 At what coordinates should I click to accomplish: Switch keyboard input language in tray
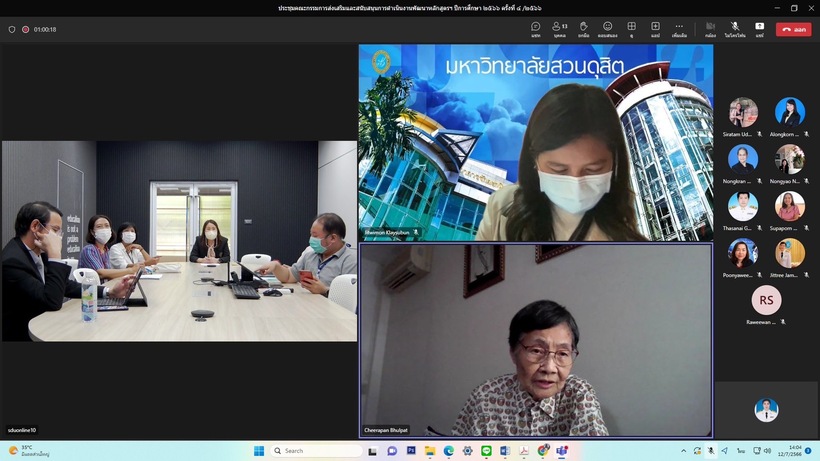(x=741, y=451)
